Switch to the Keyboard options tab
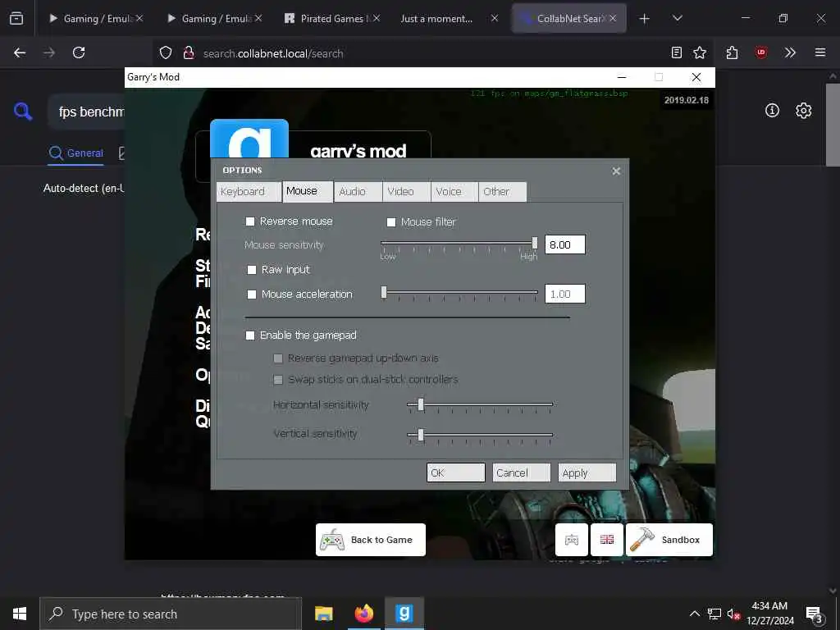Image resolution: width=840 pixels, height=630 pixels. point(249,192)
